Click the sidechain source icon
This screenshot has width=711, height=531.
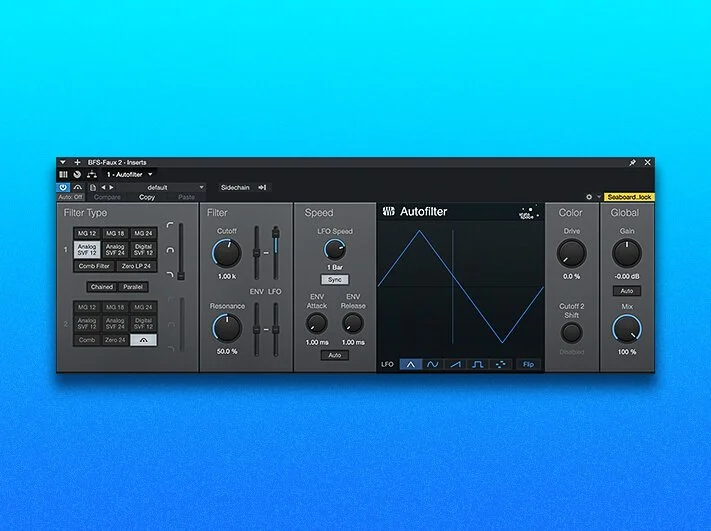[263, 187]
